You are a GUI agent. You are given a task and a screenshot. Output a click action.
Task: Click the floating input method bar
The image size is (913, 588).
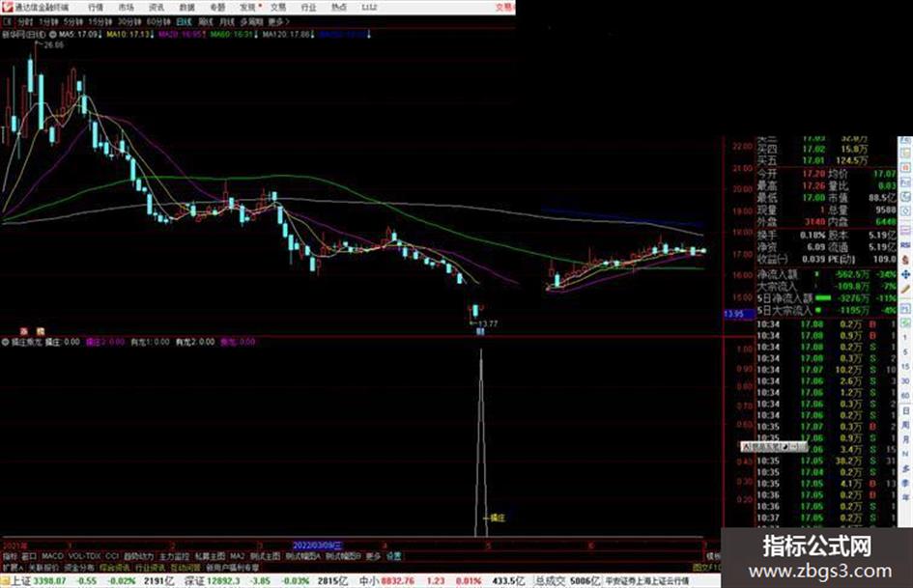pos(774,446)
